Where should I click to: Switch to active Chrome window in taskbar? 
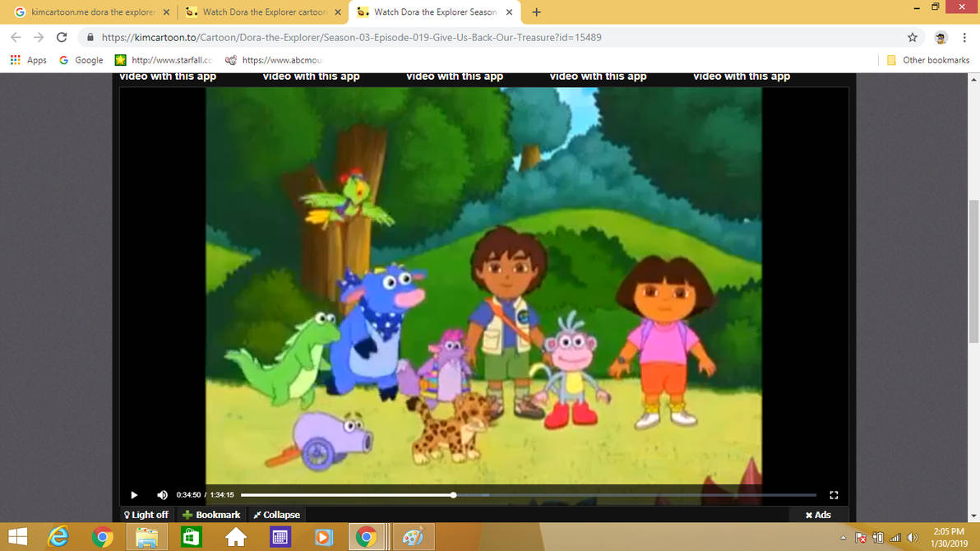[x=367, y=537]
